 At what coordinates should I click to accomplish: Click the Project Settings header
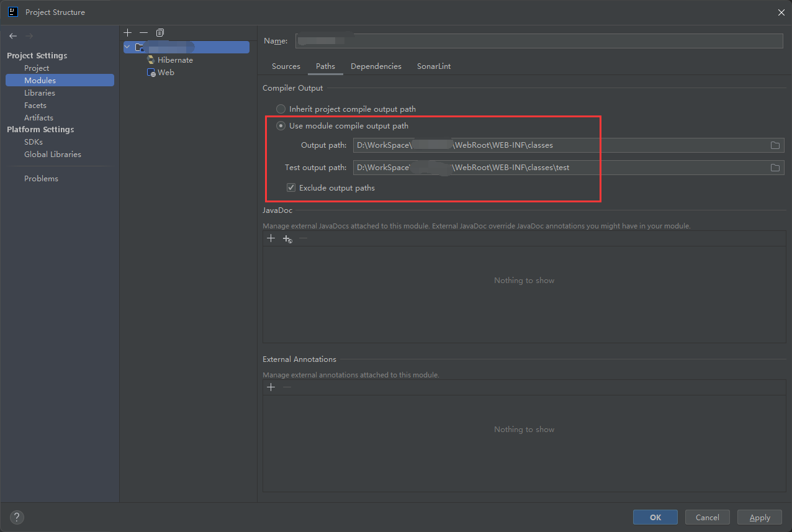37,56
